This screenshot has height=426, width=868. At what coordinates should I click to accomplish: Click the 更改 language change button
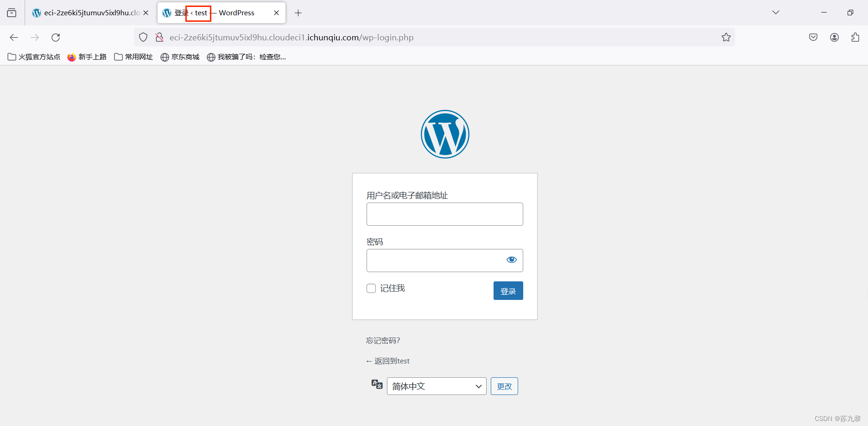pyautogui.click(x=504, y=386)
